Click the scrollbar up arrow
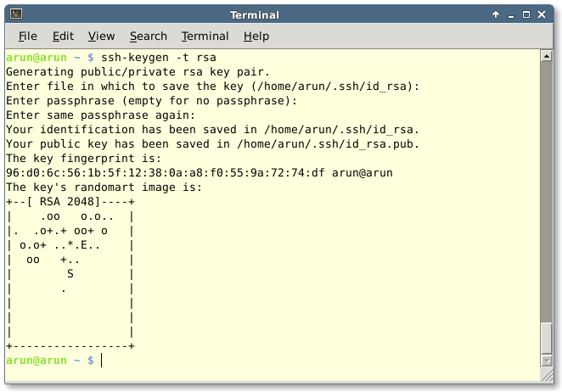 point(547,56)
